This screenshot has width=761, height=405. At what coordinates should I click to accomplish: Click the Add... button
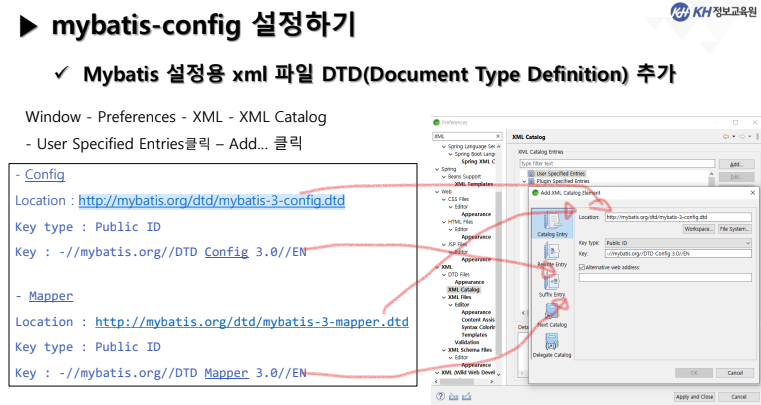[736, 164]
